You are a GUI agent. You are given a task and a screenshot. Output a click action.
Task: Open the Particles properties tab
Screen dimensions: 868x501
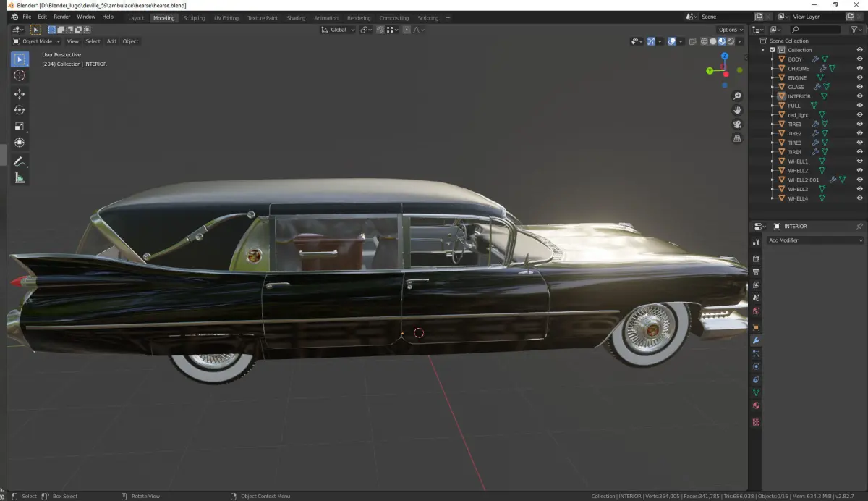[x=756, y=353]
